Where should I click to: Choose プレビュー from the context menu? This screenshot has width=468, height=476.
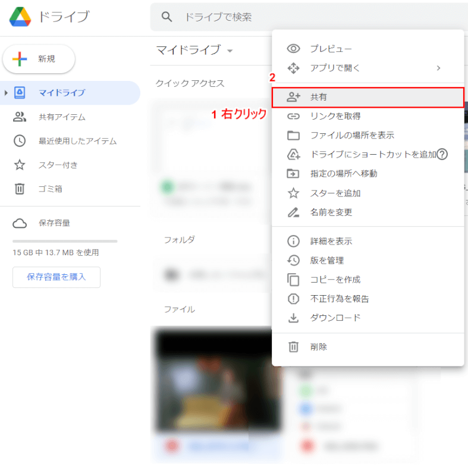point(368,49)
